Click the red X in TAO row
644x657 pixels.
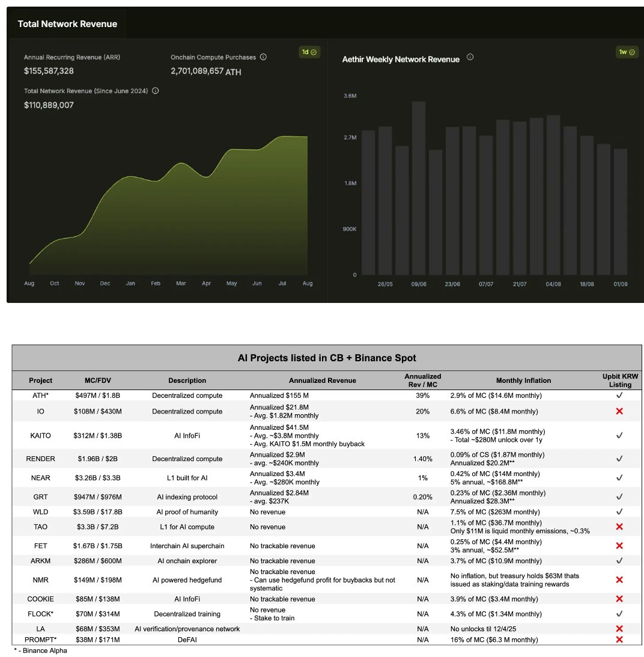[x=620, y=527]
